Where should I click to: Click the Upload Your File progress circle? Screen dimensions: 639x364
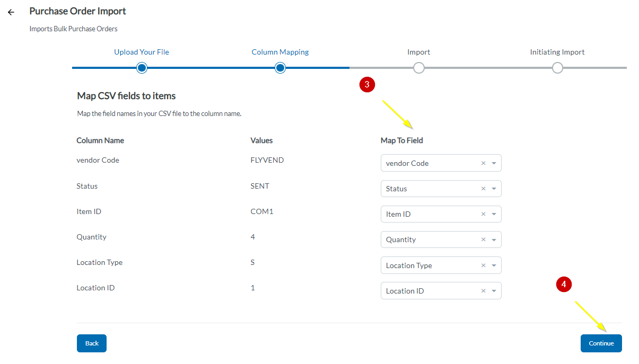(x=141, y=68)
